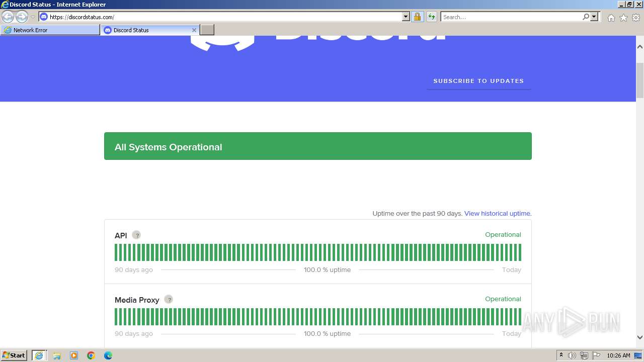Click the API 100.0 % uptime text

pos(327,269)
